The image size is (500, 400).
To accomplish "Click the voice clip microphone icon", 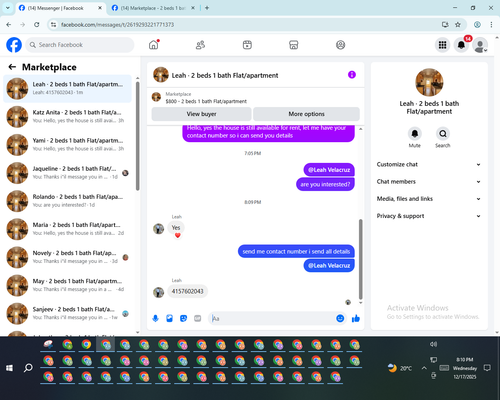I will click(x=155, y=318).
